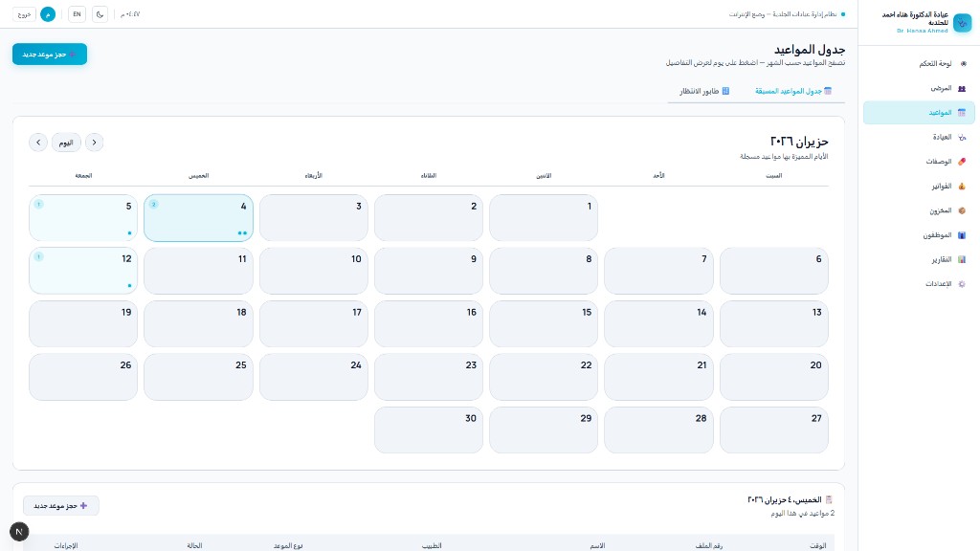
Task: Click اليوم today button
Action: [x=66, y=143]
